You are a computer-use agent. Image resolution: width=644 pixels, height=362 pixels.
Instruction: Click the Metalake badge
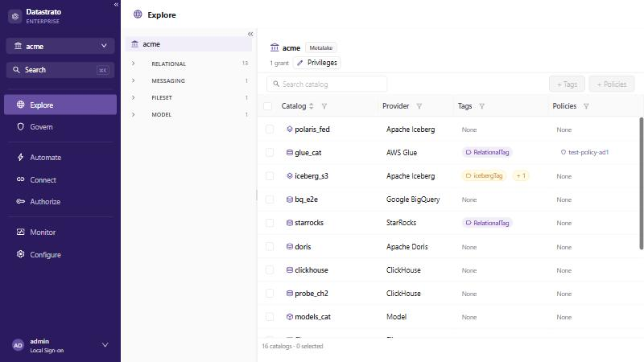click(320, 47)
